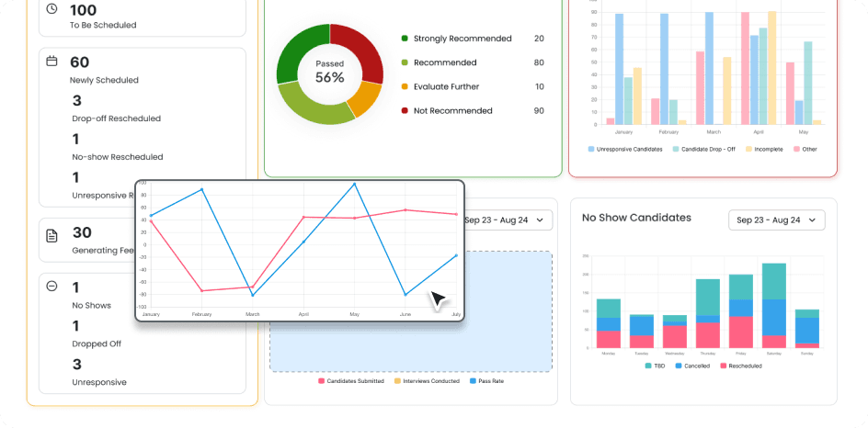Click the clock icon beside To Be Scheduled
868x428 pixels.
click(51, 9)
